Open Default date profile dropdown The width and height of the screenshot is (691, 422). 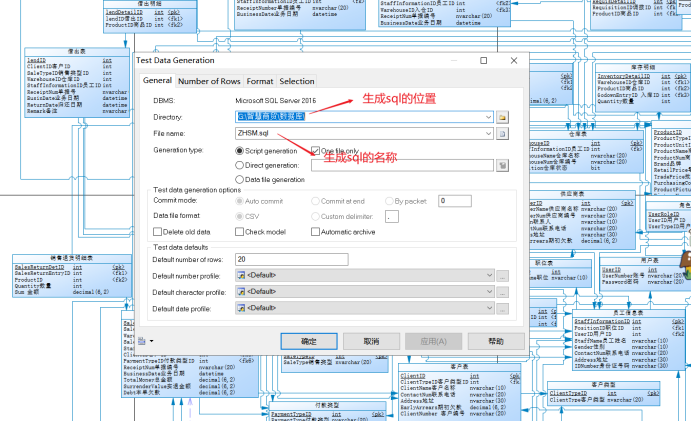(364, 308)
